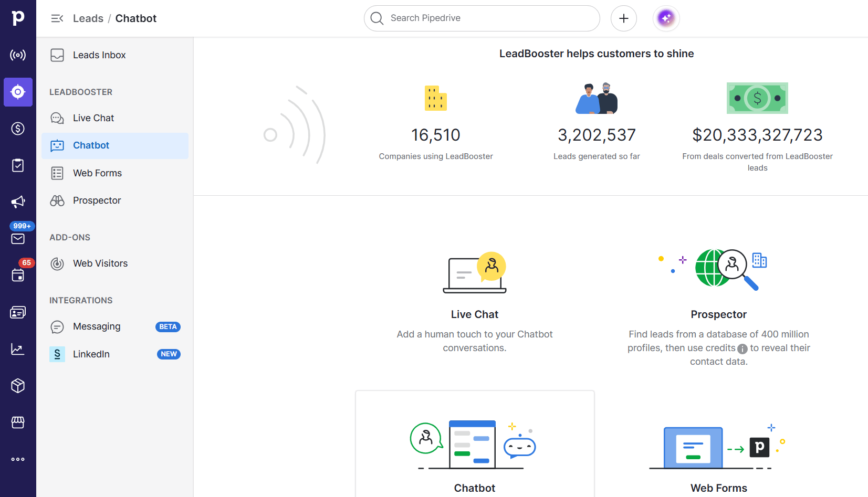The width and height of the screenshot is (868, 497).
Task: Open Activities via the calendar icon
Action: coord(18,275)
